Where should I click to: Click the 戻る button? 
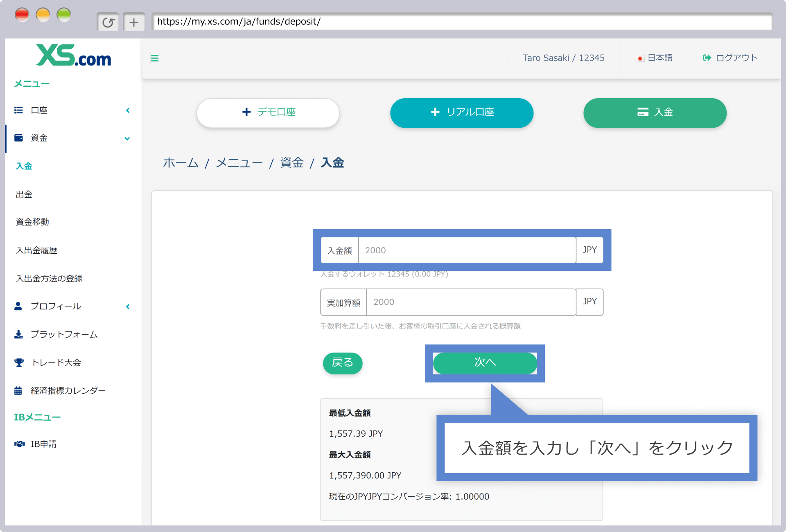tap(343, 363)
